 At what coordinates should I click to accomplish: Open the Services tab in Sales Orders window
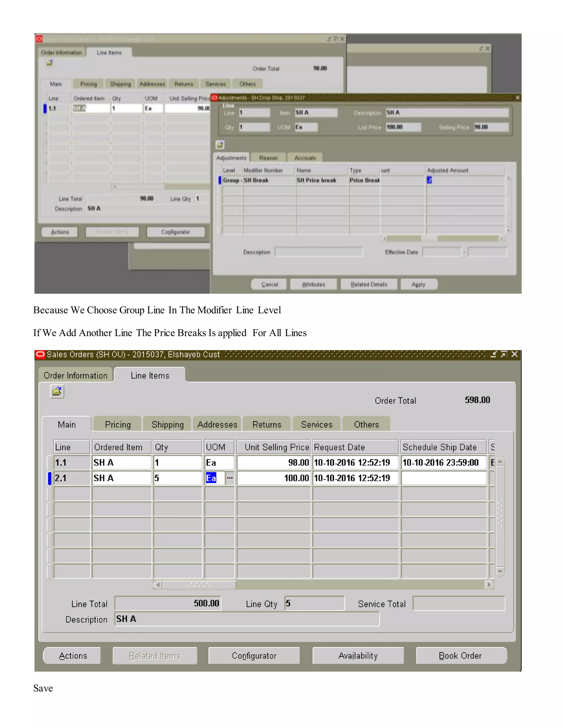(316, 424)
